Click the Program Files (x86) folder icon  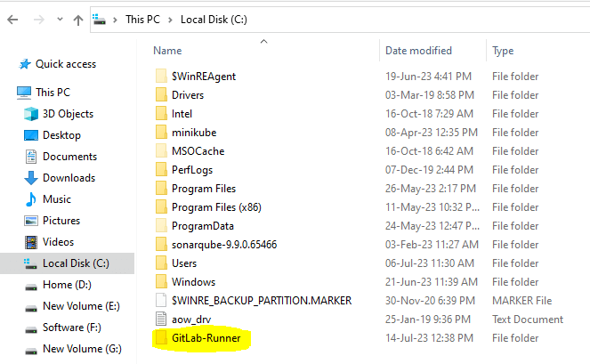click(161, 207)
